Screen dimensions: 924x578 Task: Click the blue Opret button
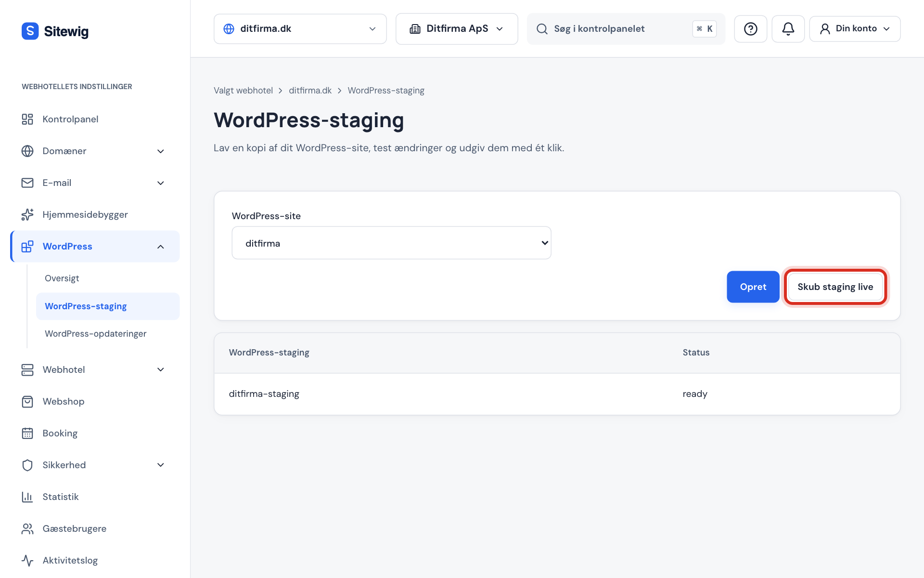pos(753,287)
